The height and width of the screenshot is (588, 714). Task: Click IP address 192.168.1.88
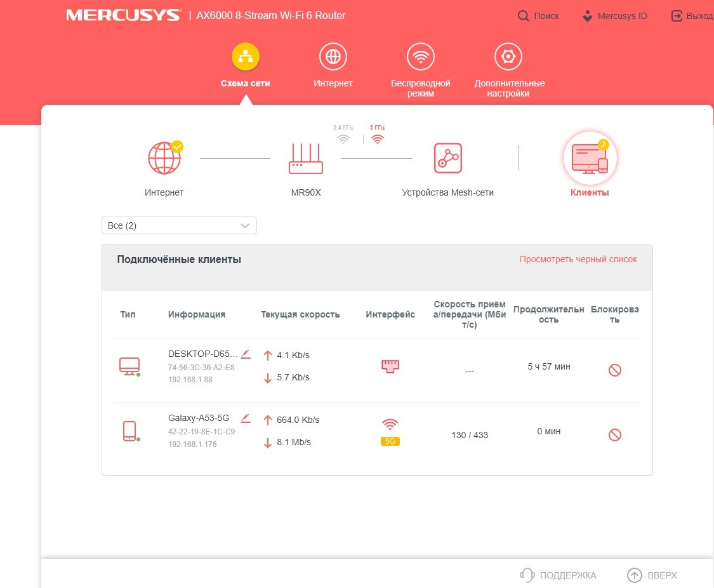(x=190, y=379)
